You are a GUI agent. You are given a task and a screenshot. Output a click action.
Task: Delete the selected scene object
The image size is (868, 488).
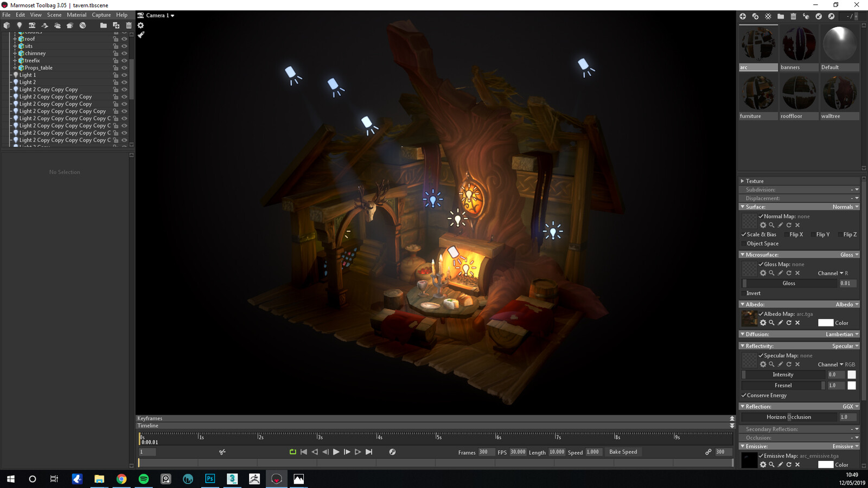coord(129,25)
